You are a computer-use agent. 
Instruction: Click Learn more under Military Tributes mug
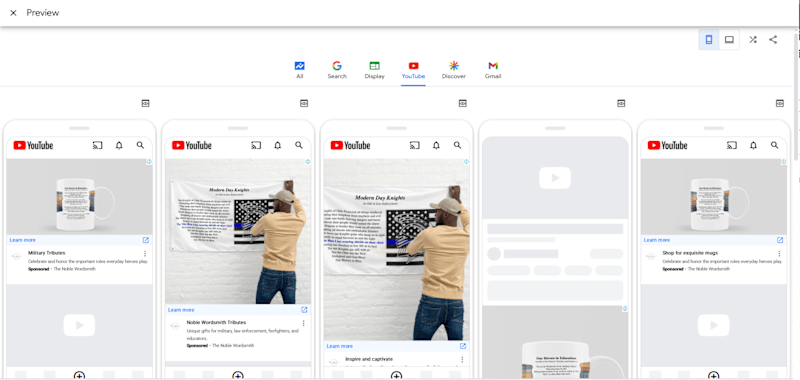tap(22, 240)
